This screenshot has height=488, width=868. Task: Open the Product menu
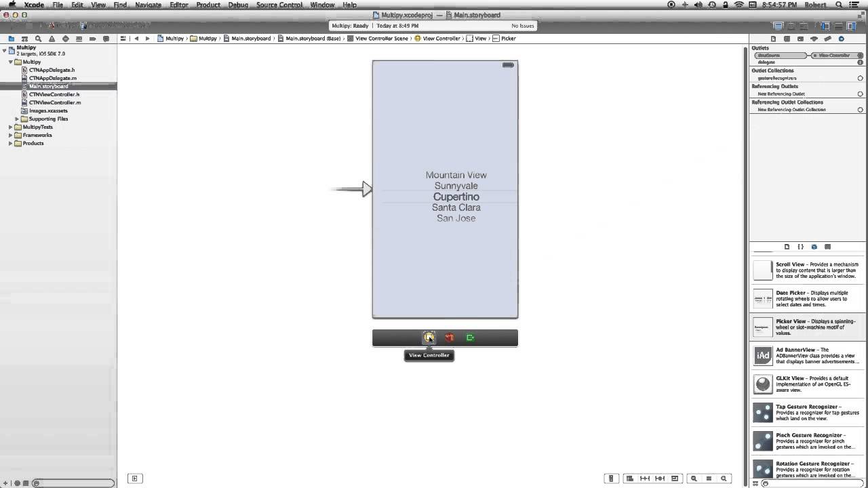[x=208, y=5]
